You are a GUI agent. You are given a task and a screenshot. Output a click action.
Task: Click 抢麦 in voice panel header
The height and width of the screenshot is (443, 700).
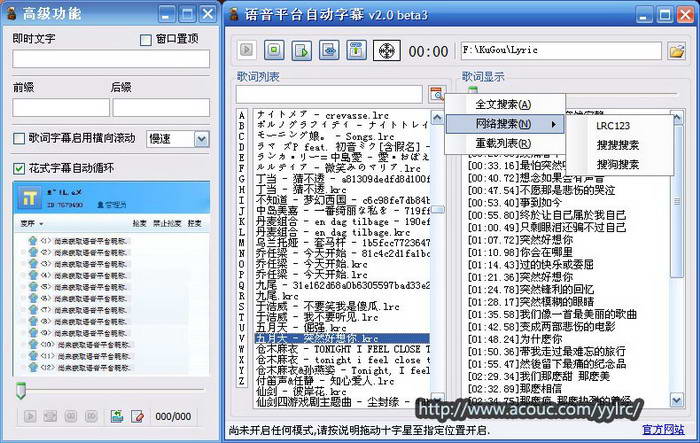point(140,223)
